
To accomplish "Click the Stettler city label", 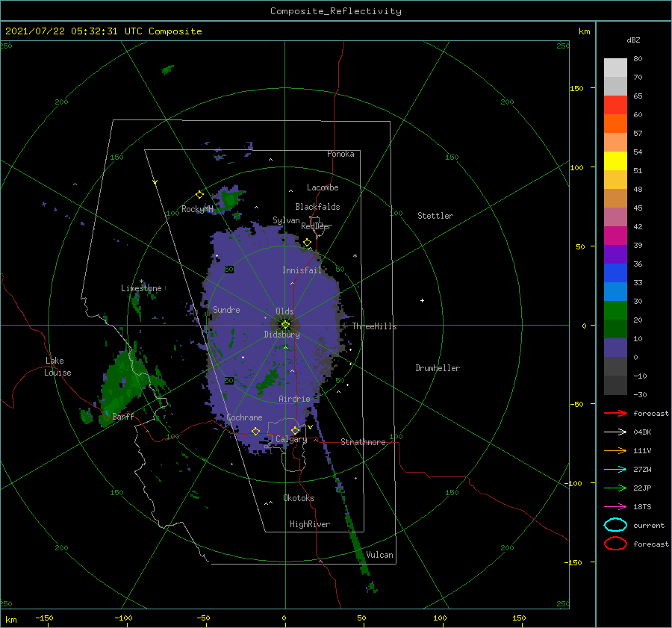I will [x=435, y=216].
